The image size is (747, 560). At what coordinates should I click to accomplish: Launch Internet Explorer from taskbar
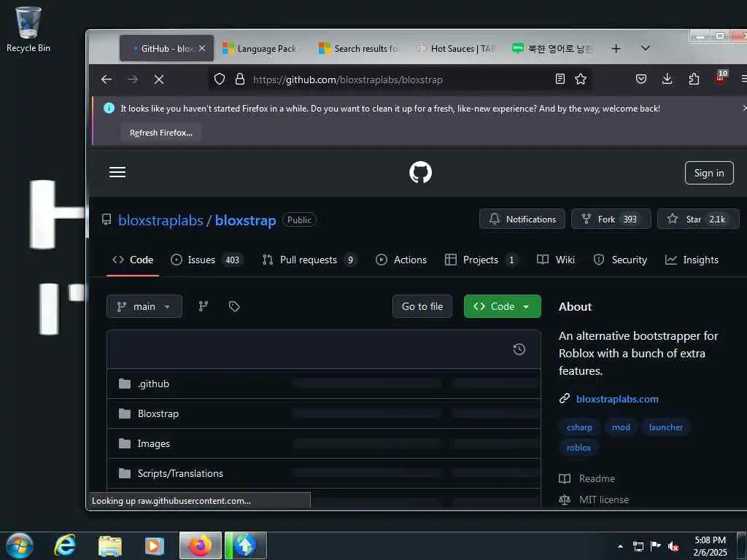[x=65, y=545]
